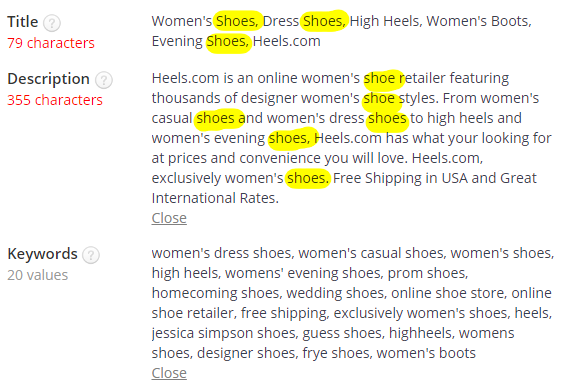Click the help icon next to Keywords
This screenshot has width=563, height=381.
coord(91,255)
